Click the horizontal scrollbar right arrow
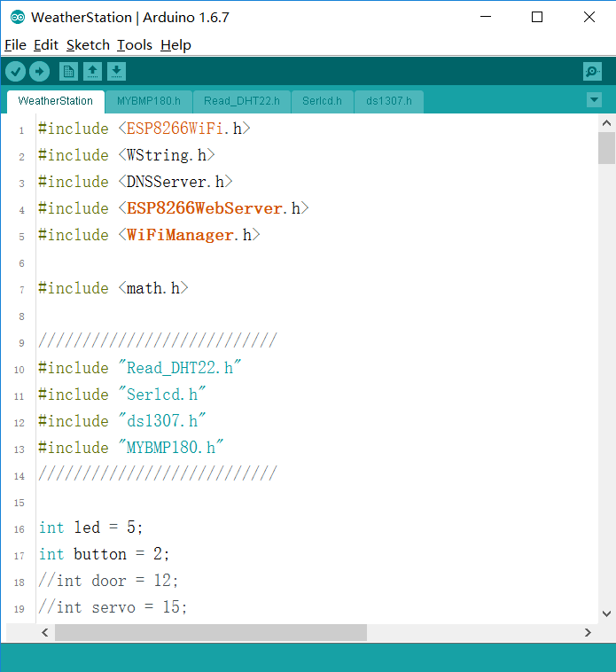This screenshot has width=616, height=672. (x=588, y=633)
